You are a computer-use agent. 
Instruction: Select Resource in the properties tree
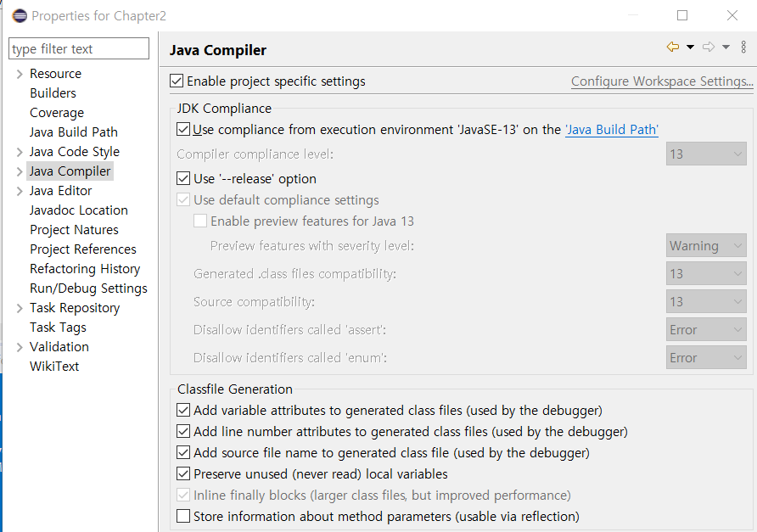click(55, 73)
